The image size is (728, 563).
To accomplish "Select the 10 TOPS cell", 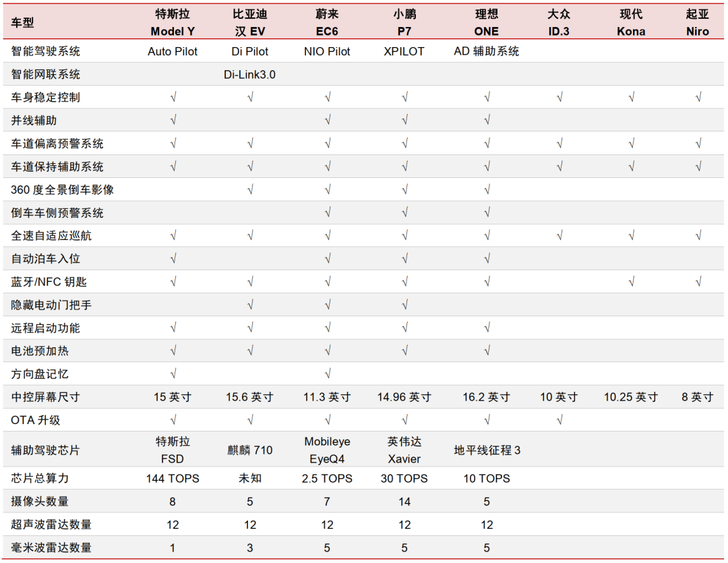I will 487,479.
